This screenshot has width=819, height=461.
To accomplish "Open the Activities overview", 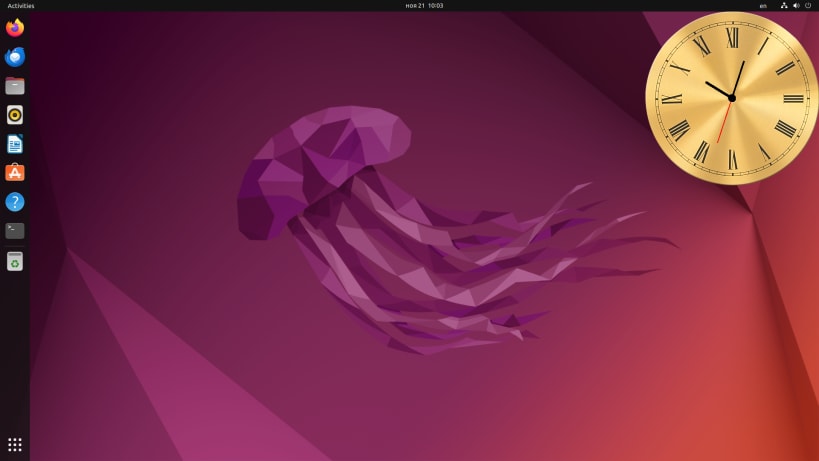I will [21, 6].
